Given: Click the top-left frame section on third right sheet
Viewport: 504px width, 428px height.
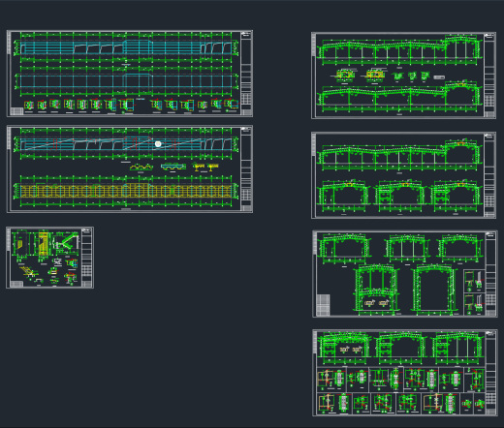Looking at the screenshot, I should tap(344, 249).
